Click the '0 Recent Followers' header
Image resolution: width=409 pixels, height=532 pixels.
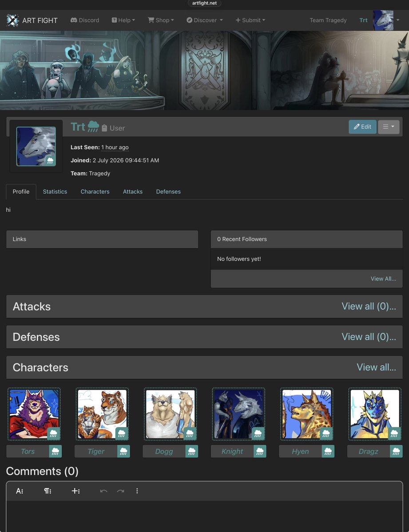point(307,239)
